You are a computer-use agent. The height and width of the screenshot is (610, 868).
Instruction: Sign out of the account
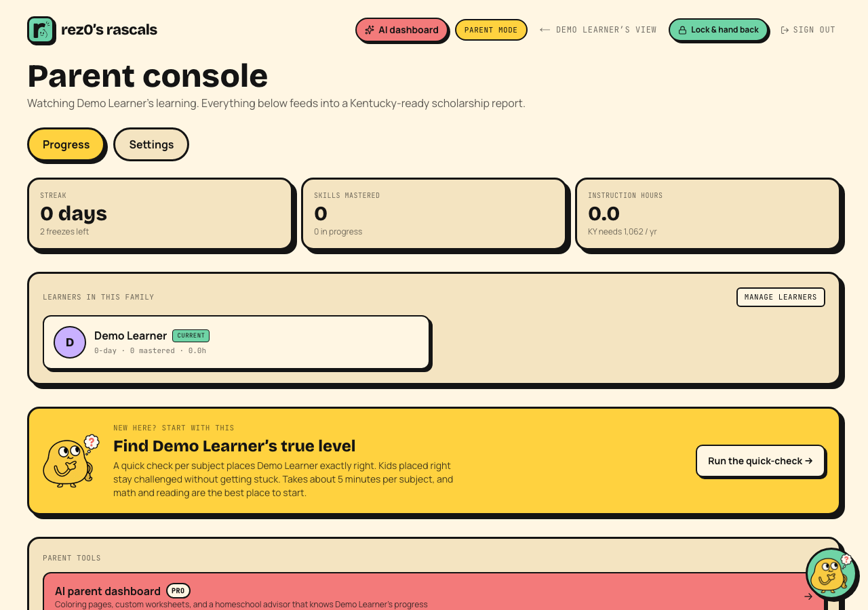[x=808, y=30]
